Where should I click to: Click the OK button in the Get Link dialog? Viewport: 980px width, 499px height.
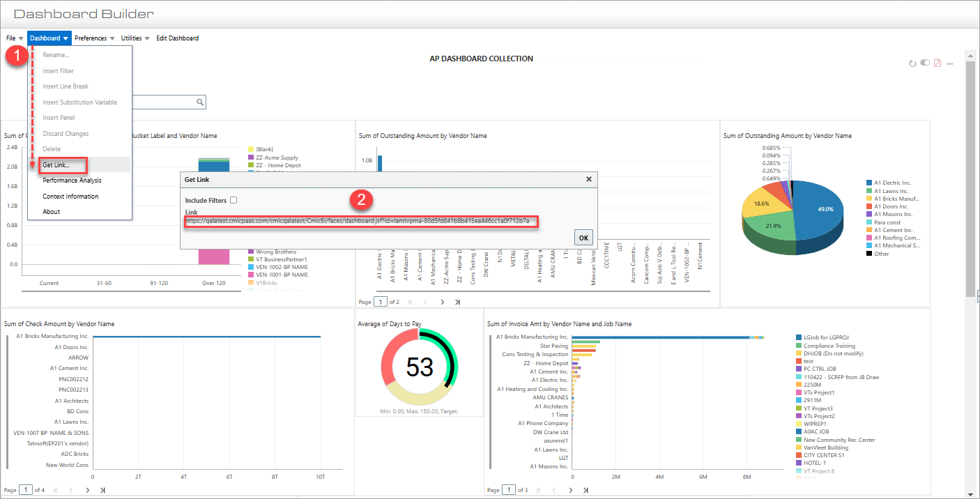[x=583, y=237]
